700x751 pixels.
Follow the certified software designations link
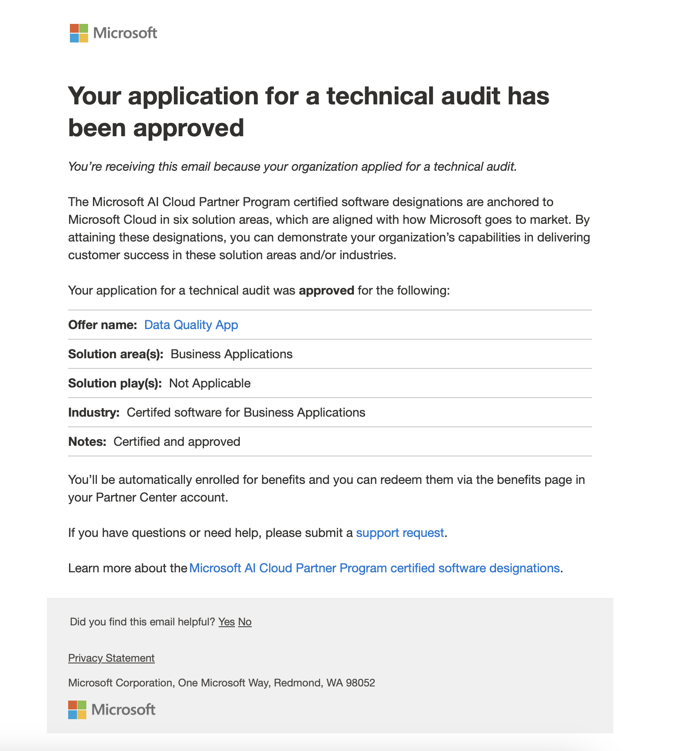click(375, 568)
